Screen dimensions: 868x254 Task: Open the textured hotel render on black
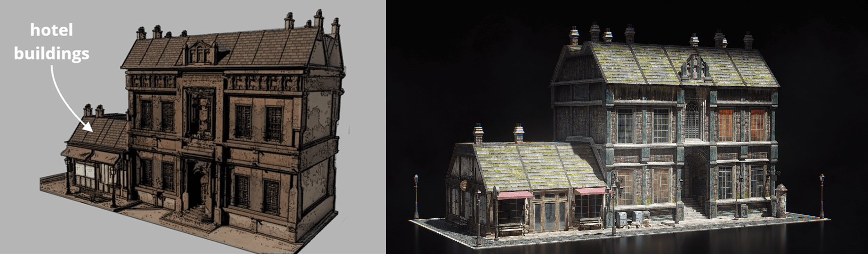click(x=627, y=127)
